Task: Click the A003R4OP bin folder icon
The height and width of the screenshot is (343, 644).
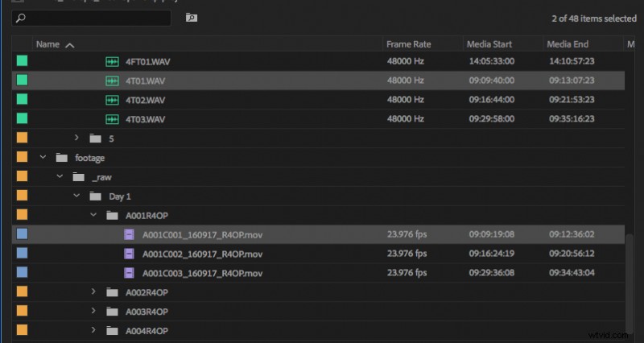Action: (112, 312)
